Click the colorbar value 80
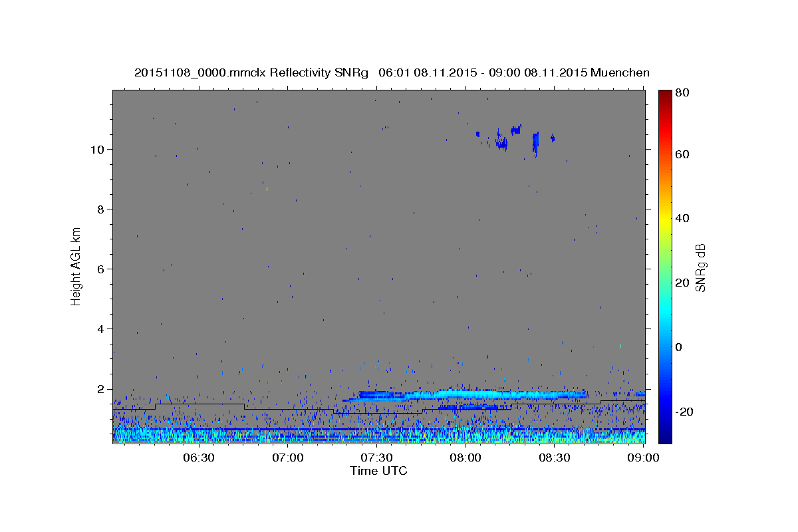Image resolution: width=798 pixels, height=532 pixels. [683, 93]
